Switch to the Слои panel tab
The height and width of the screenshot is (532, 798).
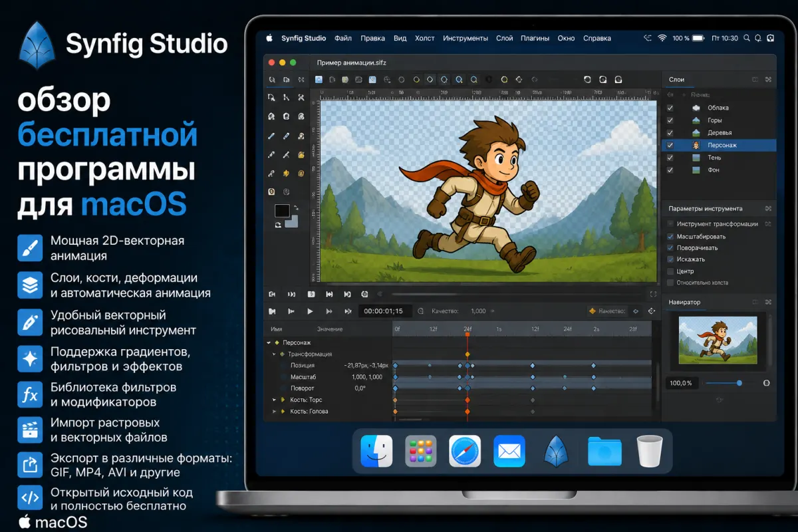[676, 79]
